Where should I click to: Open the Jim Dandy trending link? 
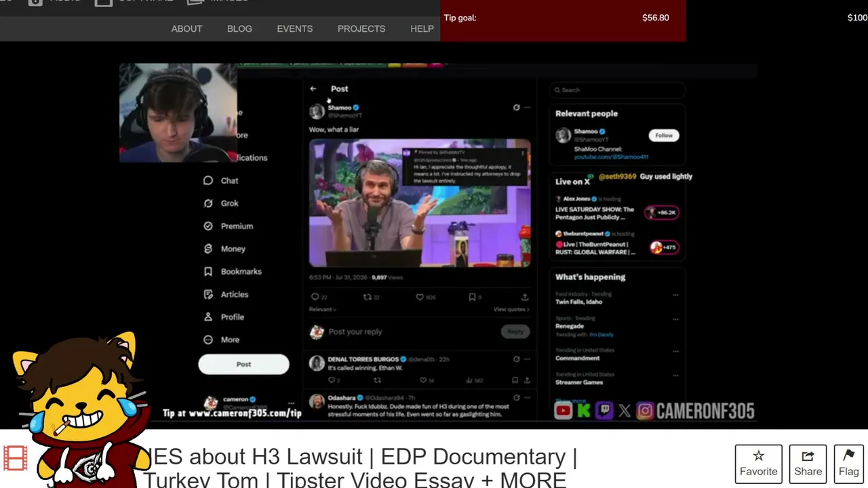pos(601,335)
